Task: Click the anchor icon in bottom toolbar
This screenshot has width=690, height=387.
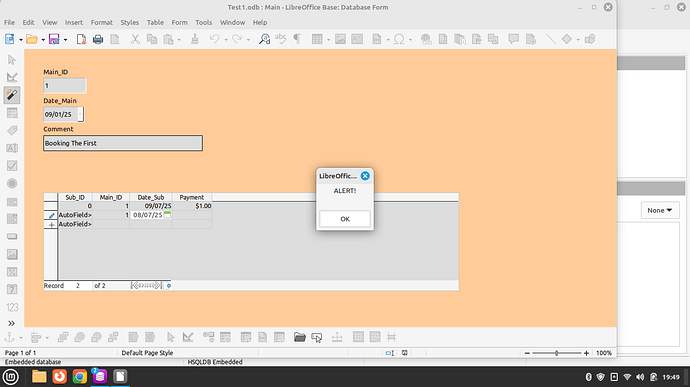Action: coord(9,337)
